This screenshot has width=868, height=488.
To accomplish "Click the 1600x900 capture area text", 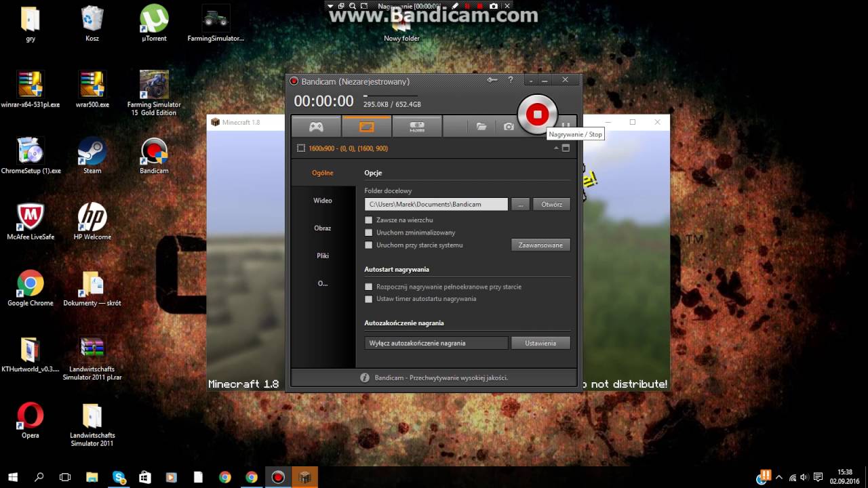I will coord(348,148).
